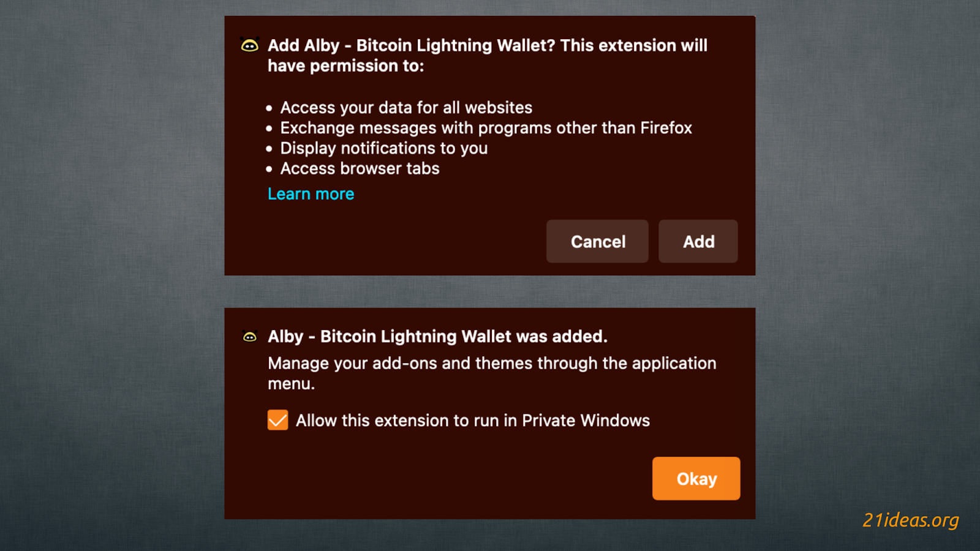
Task: Confirm installation with the Add button
Action: pos(698,241)
